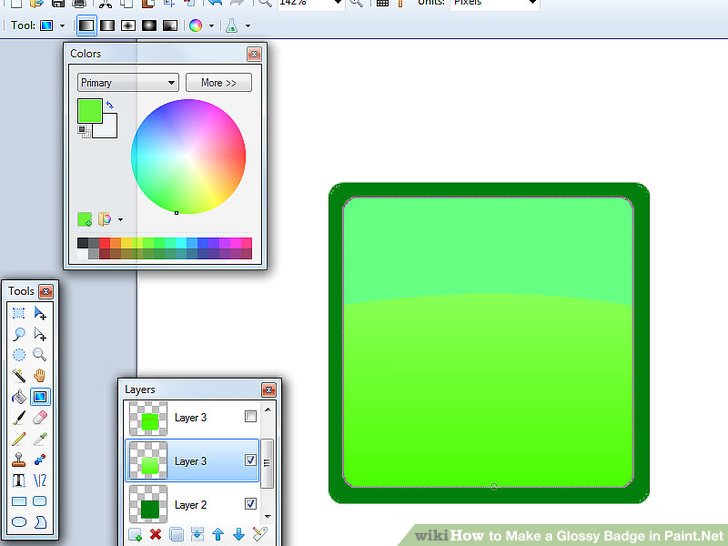Select the Layer 2 thumbnail row

pyautogui.click(x=192, y=504)
